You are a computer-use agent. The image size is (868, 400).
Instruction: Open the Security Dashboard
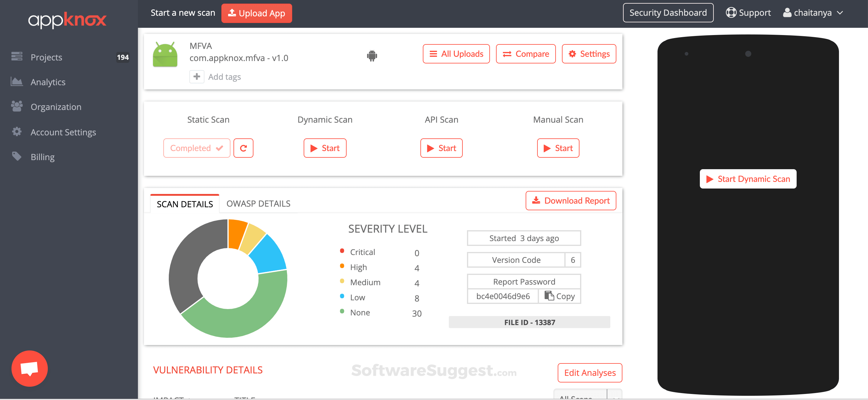coord(668,13)
